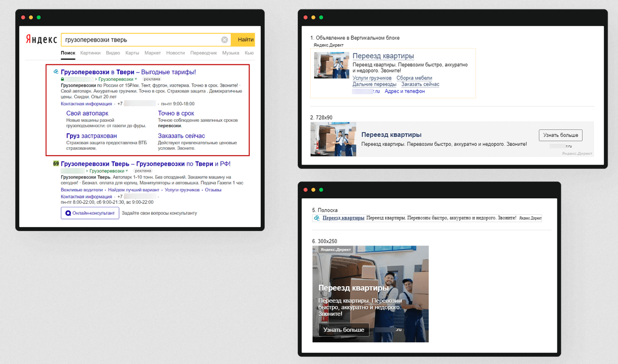Viewport: 618px width, 364px height.
Task: Open the Адрес и телефон link
Action: (x=405, y=91)
